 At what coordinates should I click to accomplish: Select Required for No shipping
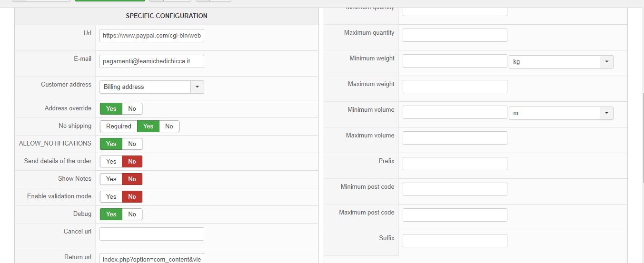coord(119,126)
